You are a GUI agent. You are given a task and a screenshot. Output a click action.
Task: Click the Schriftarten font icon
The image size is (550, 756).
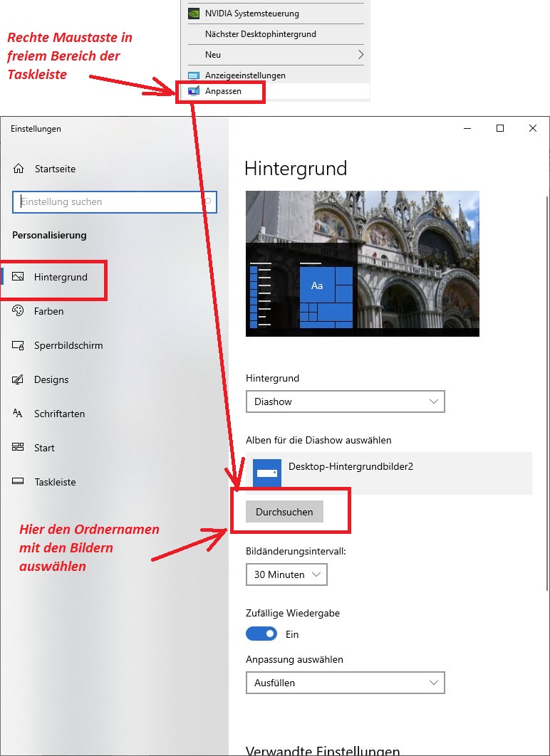pos(18,413)
